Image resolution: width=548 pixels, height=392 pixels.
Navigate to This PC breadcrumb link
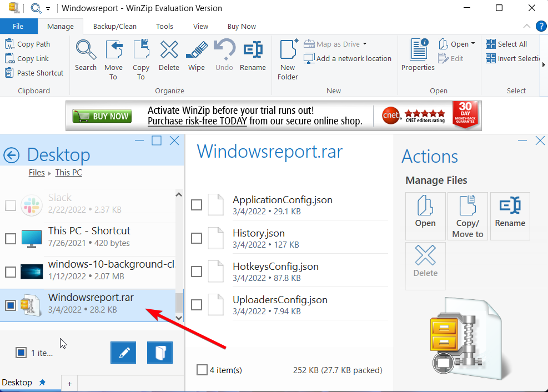tap(68, 172)
